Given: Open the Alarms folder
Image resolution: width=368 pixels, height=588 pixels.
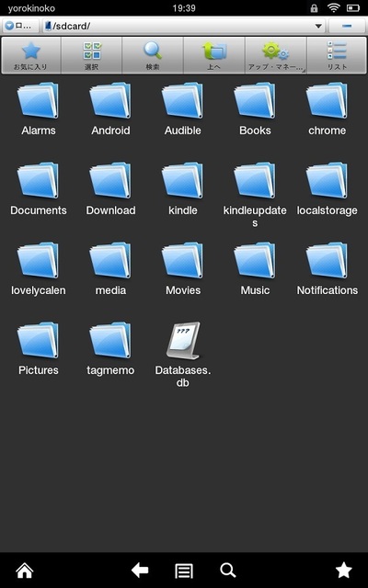Looking at the screenshot, I should [39, 109].
